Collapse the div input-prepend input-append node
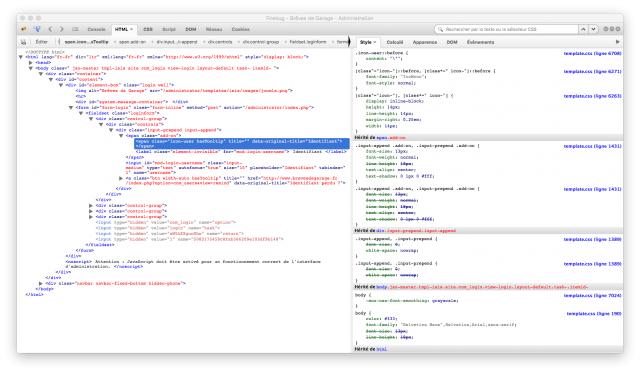640x373 pixels. (x=111, y=130)
